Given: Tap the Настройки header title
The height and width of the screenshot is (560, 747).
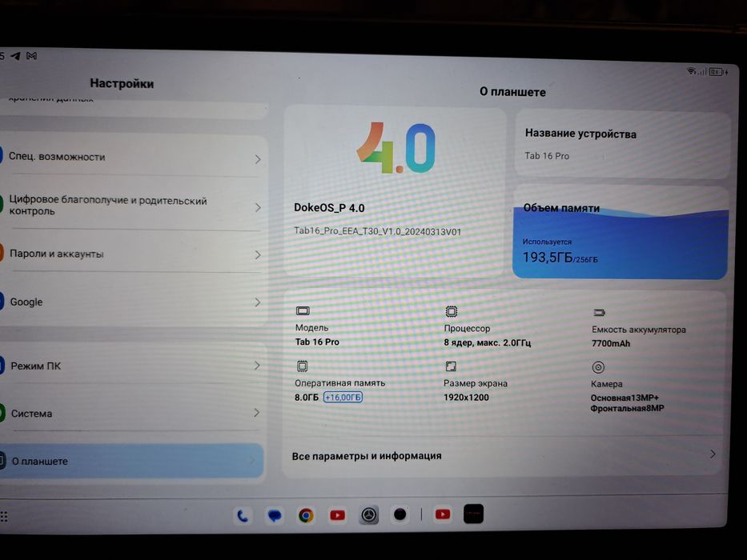Looking at the screenshot, I should [122, 83].
